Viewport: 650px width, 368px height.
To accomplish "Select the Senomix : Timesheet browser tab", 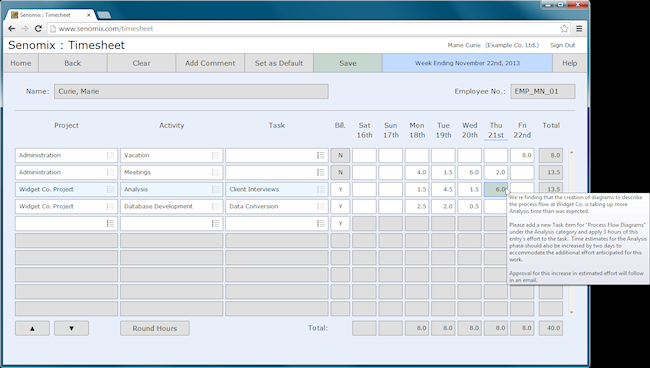I will [51, 15].
